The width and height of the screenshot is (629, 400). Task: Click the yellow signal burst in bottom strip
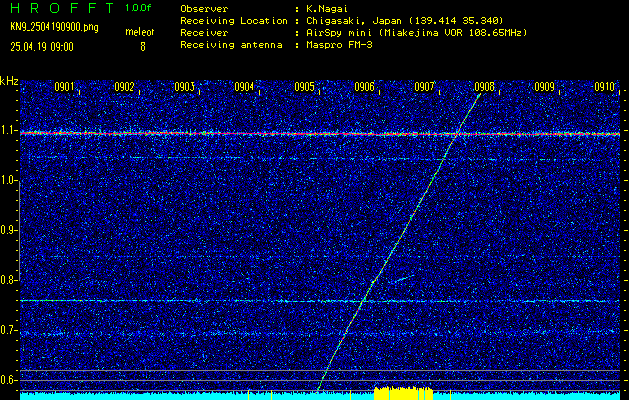(403, 393)
